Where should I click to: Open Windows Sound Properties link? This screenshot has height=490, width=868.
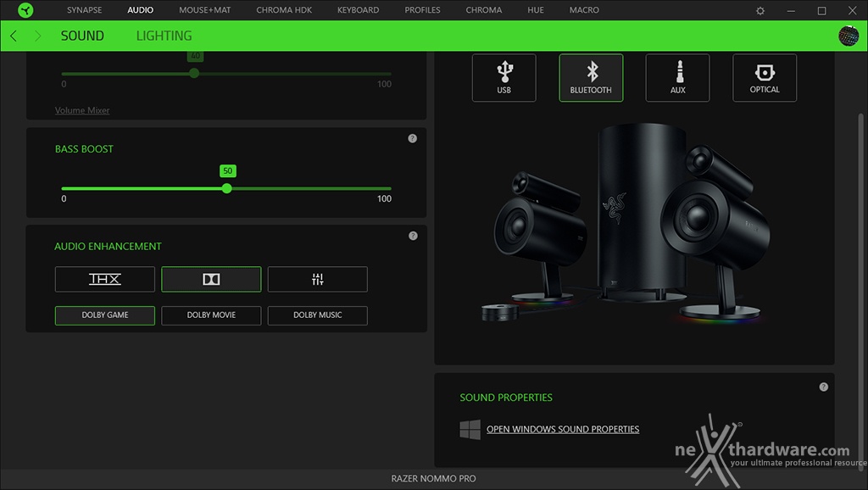(x=563, y=430)
